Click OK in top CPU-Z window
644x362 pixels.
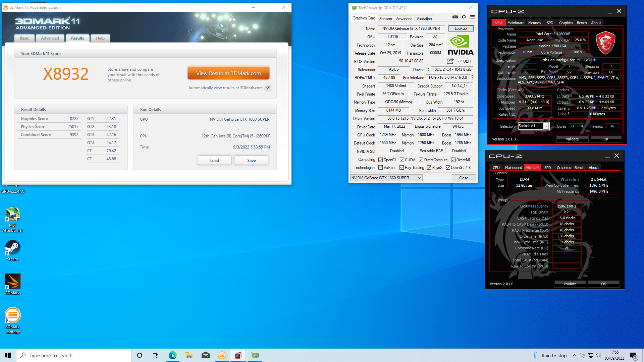pos(606,139)
